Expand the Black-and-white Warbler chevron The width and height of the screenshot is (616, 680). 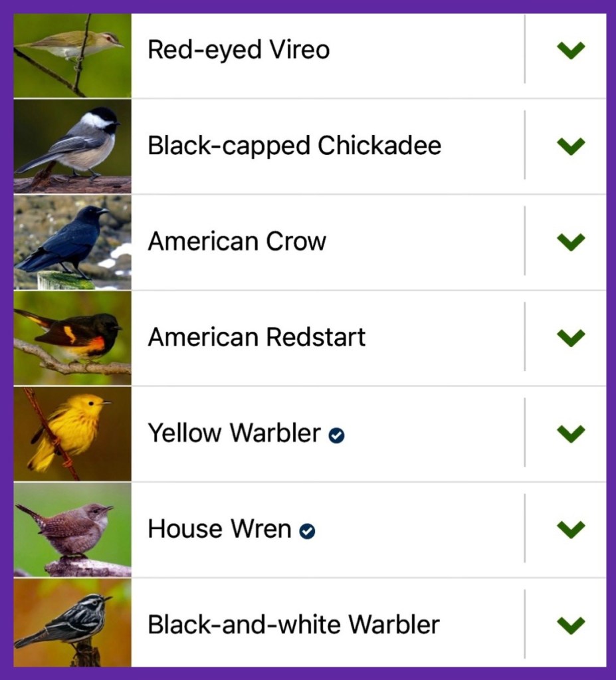click(x=571, y=625)
